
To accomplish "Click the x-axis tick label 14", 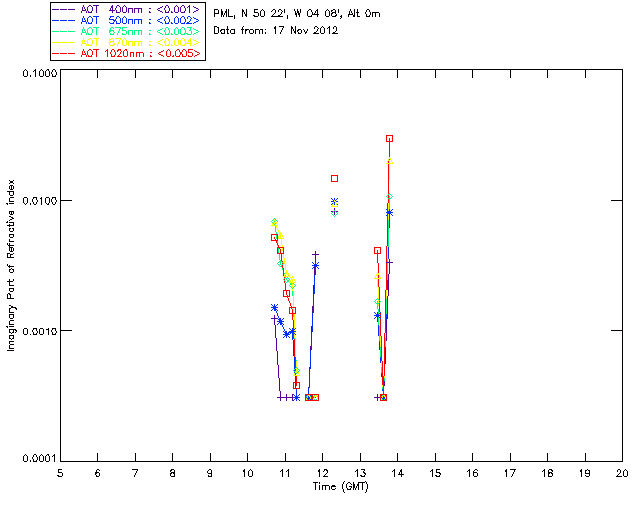I will point(398,473).
